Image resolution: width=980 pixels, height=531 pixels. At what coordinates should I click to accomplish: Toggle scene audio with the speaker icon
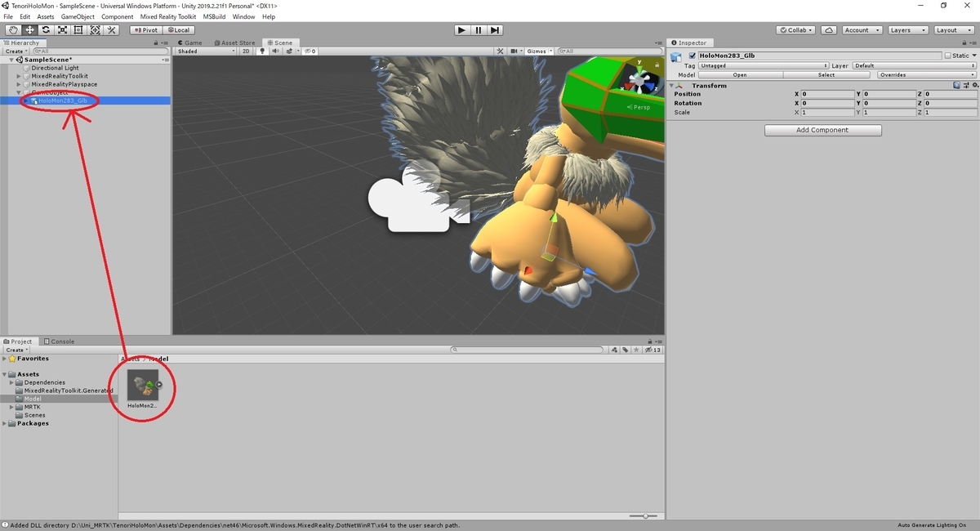click(275, 51)
